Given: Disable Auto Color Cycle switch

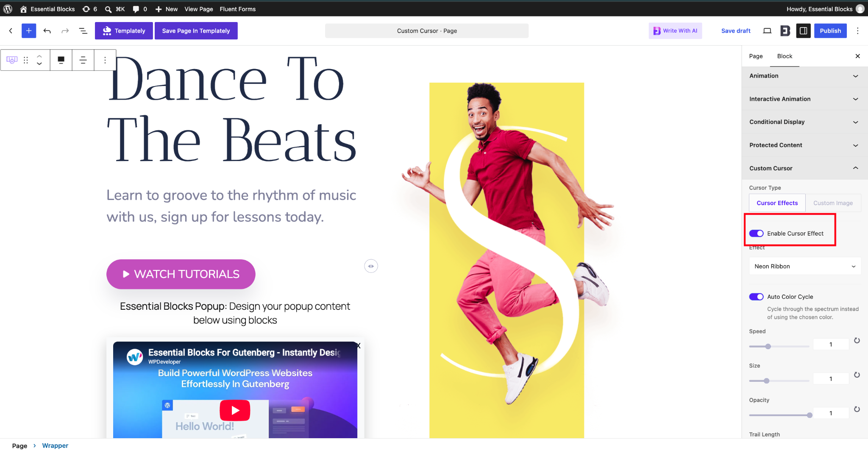Looking at the screenshot, I should (756, 297).
